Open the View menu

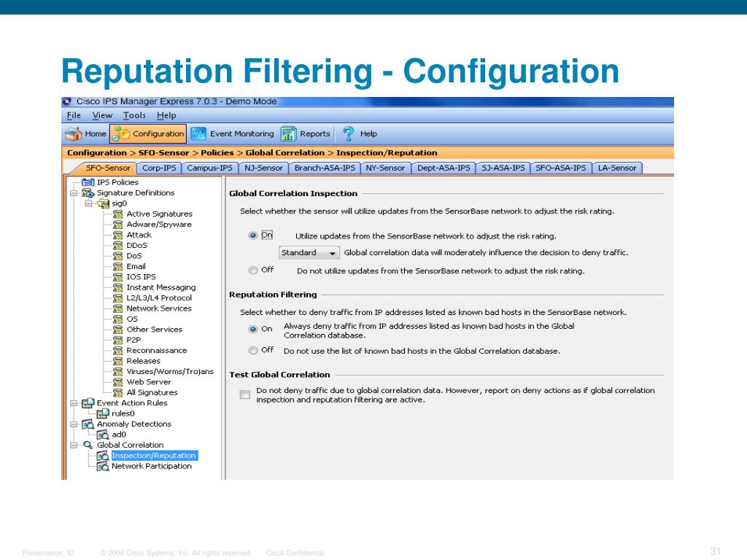click(102, 115)
